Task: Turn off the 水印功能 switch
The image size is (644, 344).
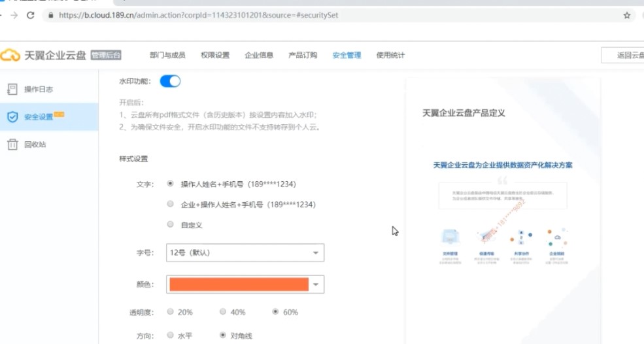Action: click(x=170, y=81)
